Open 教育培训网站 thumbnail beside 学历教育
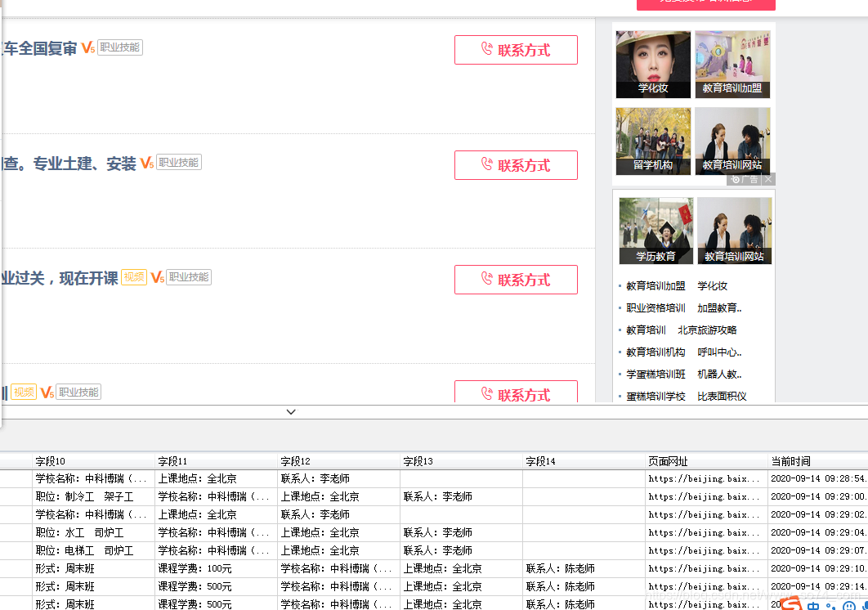Screen dimensions: 868x610 click(x=735, y=231)
